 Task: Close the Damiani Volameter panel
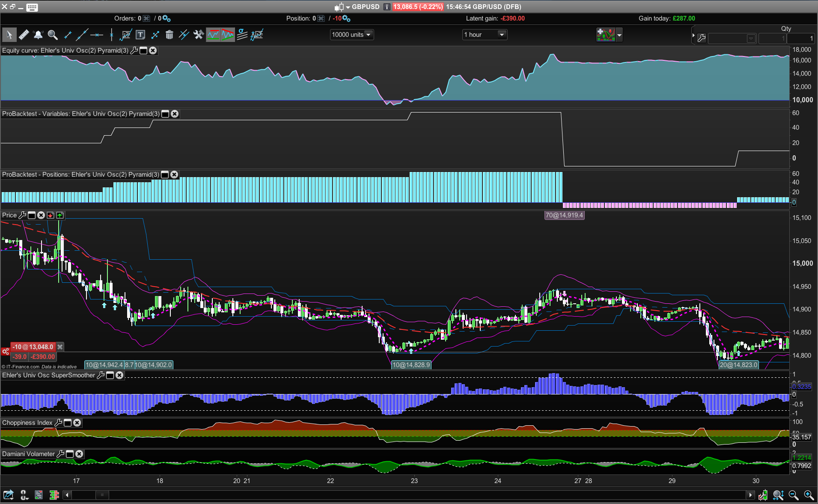79,454
